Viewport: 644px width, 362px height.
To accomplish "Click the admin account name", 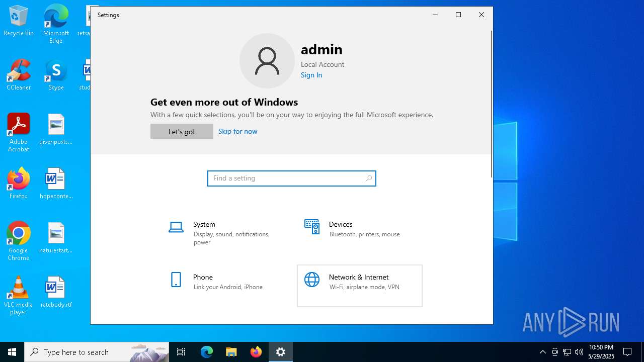I will point(321,49).
